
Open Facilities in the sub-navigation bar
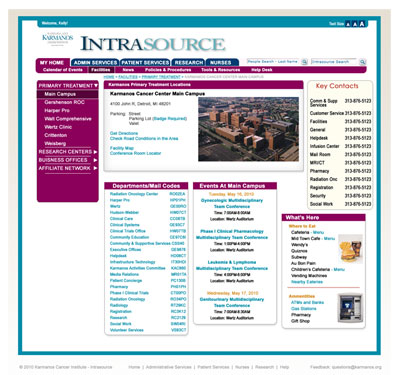(101, 70)
